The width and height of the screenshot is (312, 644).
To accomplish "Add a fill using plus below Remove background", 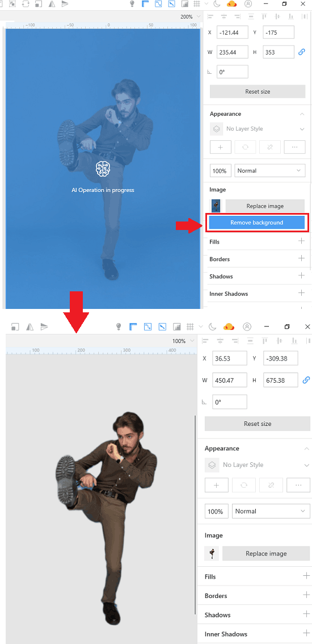I will (x=301, y=241).
